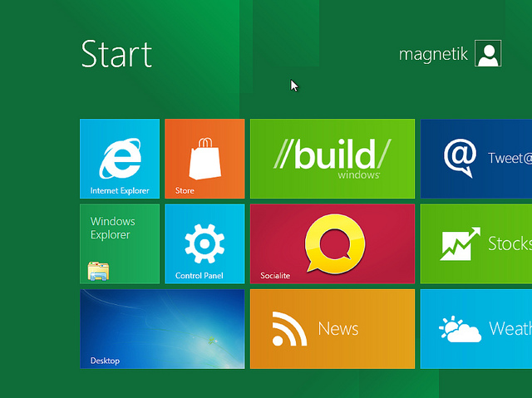Open the Internet Explorer 'e' logo icon
The height and width of the screenshot is (398, 532).
tap(120, 158)
